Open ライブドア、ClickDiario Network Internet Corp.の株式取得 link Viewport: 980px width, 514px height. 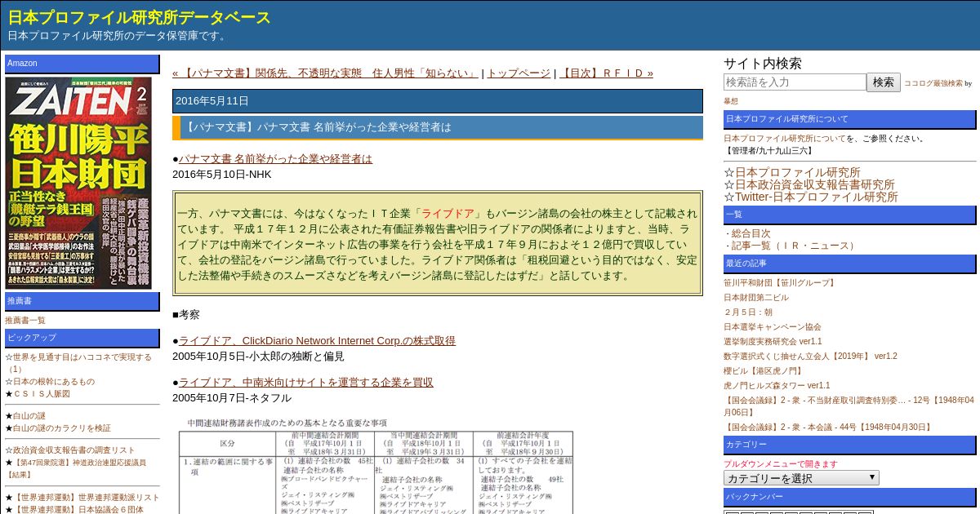(317, 340)
